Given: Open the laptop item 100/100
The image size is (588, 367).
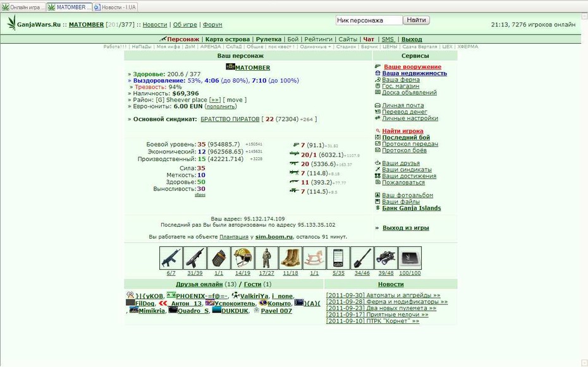Looking at the screenshot, I should point(410,258).
